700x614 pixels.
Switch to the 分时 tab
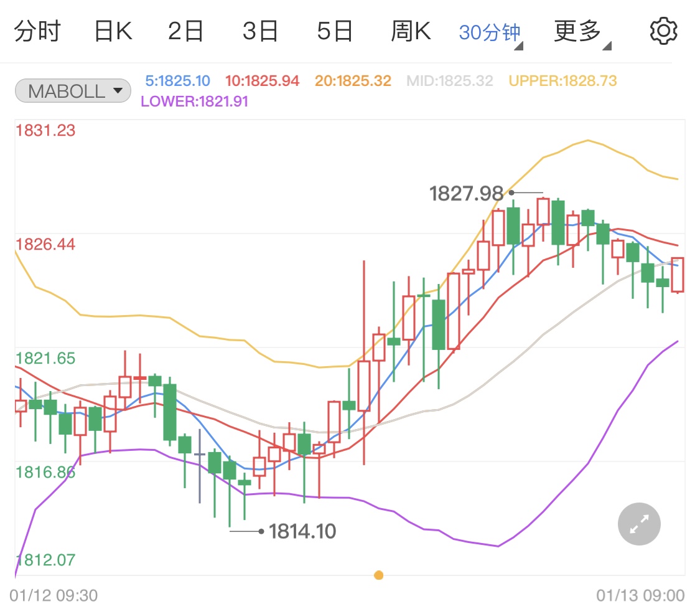coord(37,31)
